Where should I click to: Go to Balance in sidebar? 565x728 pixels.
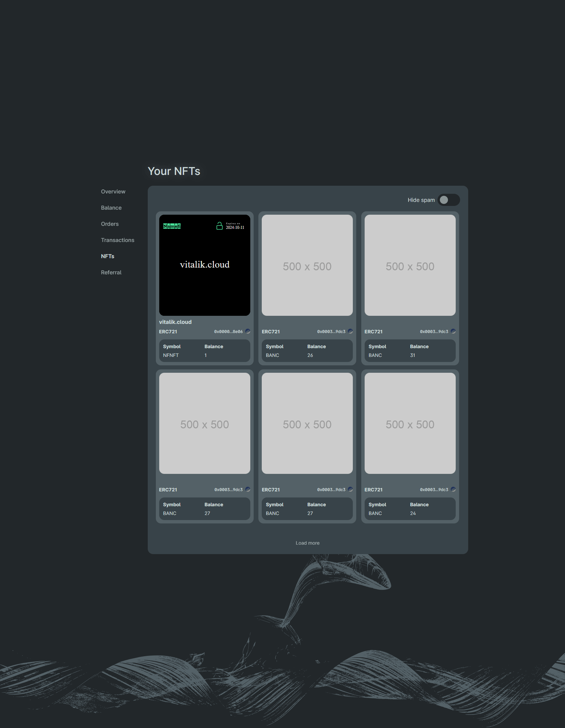[x=111, y=208]
